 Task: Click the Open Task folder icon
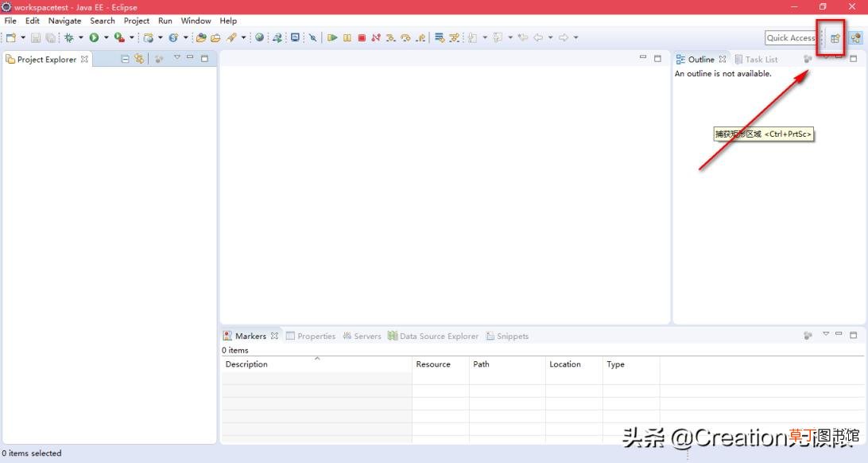215,37
